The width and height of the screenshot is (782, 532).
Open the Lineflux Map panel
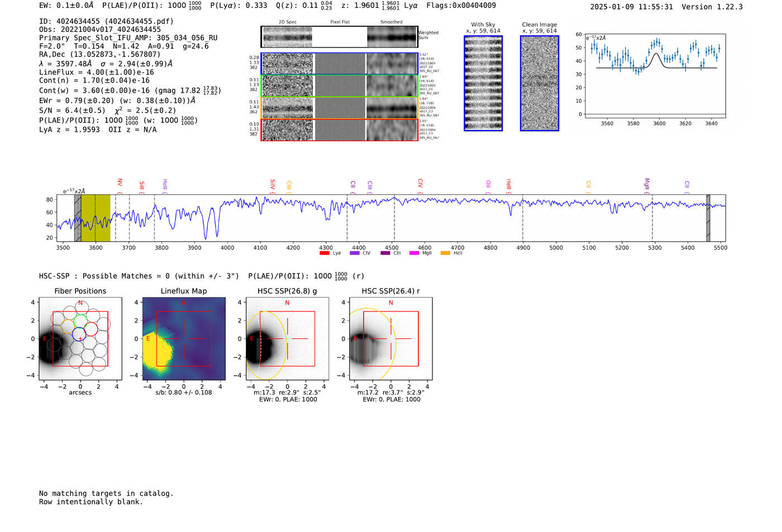pos(184,339)
